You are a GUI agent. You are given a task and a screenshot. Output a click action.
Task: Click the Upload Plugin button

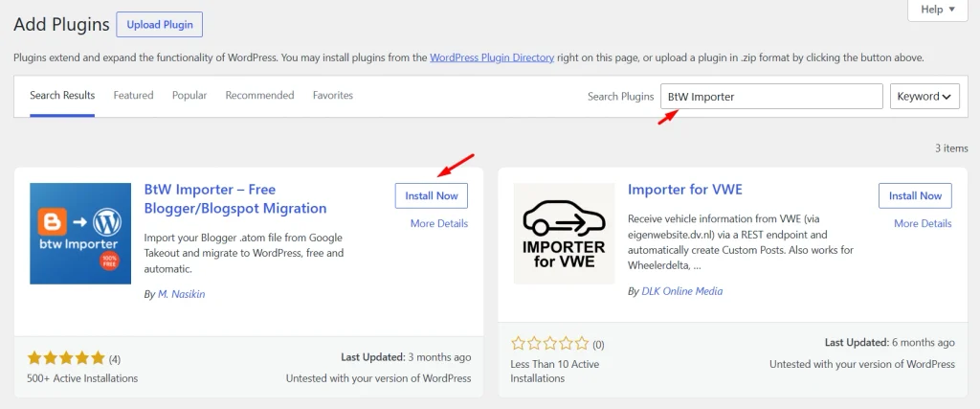coord(160,25)
